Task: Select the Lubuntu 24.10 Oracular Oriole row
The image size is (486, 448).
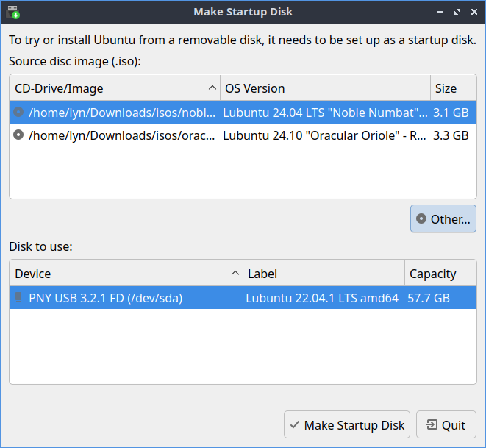Action: (325, 135)
